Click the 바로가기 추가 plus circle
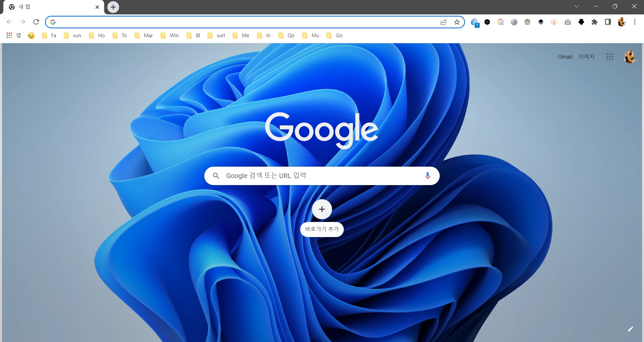The width and height of the screenshot is (644, 342). tap(322, 209)
